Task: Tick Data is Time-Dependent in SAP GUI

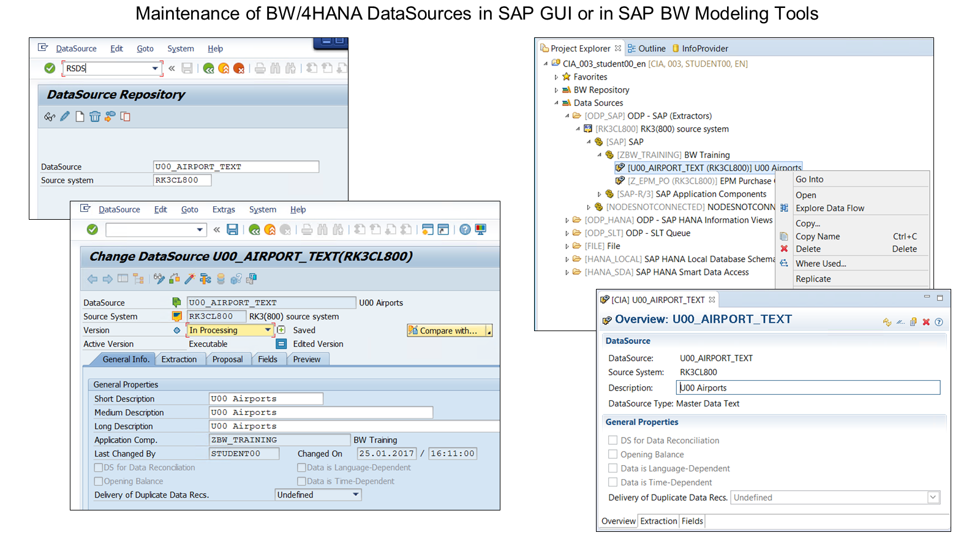Action: pyautogui.click(x=301, y=481)
